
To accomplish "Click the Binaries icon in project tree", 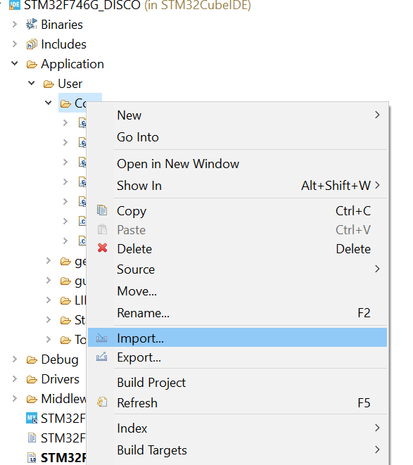I will coord(32,24).
